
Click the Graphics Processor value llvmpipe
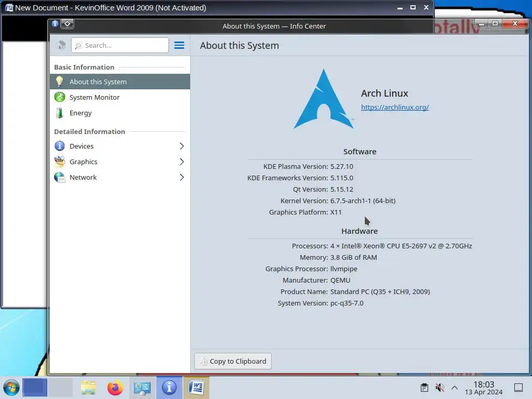(344, 269)
